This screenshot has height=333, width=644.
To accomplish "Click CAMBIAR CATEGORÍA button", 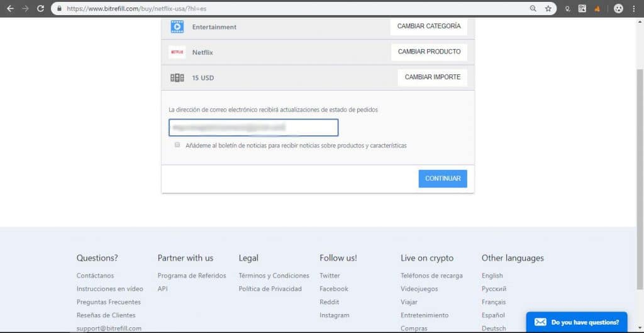I will point(429,26).
